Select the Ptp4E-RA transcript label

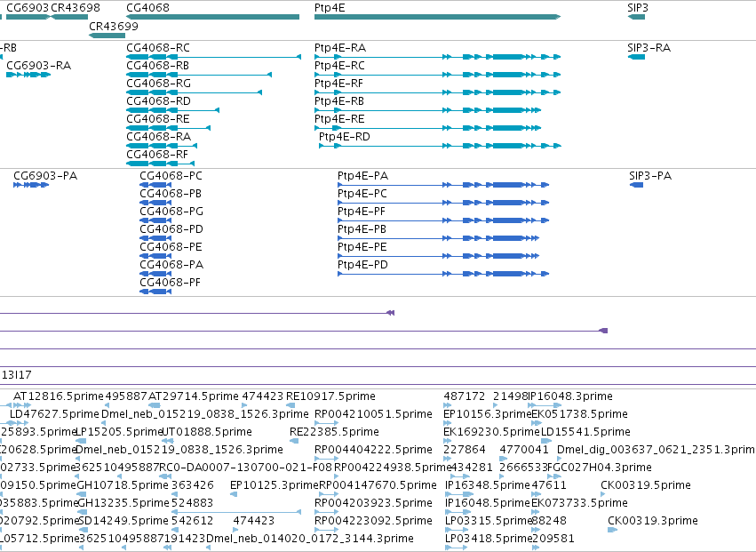coord(340,48)
